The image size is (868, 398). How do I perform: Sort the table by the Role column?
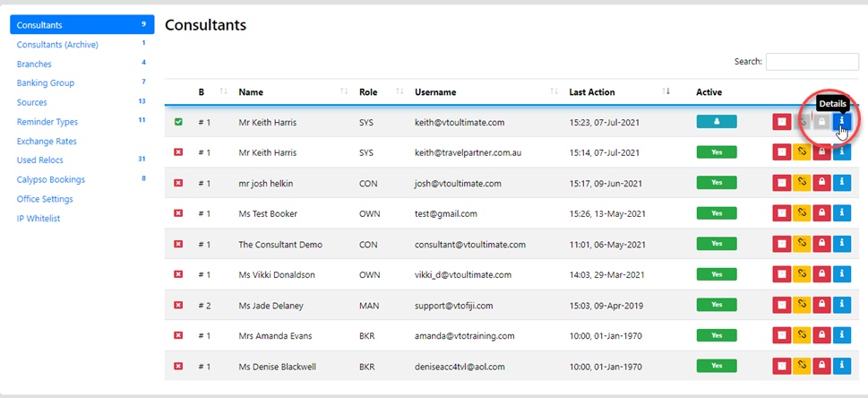[368, 92]
